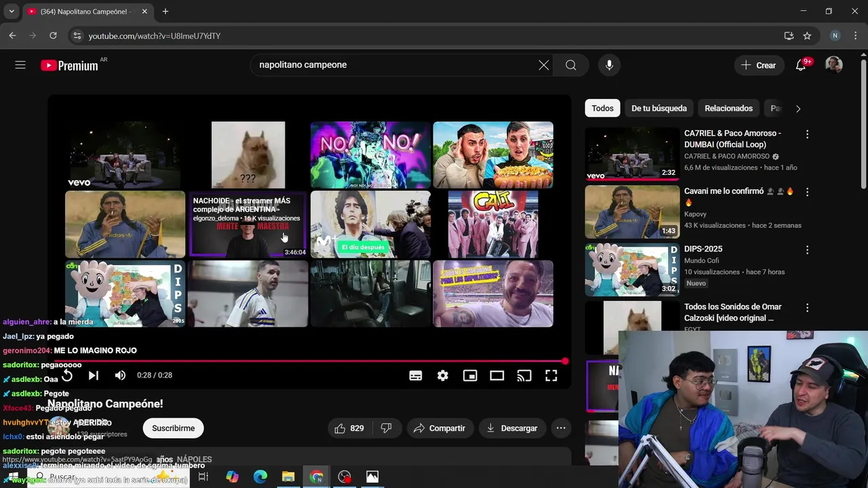The height and width of the screenshot is (488, 868).
Task: Open options for DIPS-2025 video
Action: pyautogui.click(x=807, y=249)
